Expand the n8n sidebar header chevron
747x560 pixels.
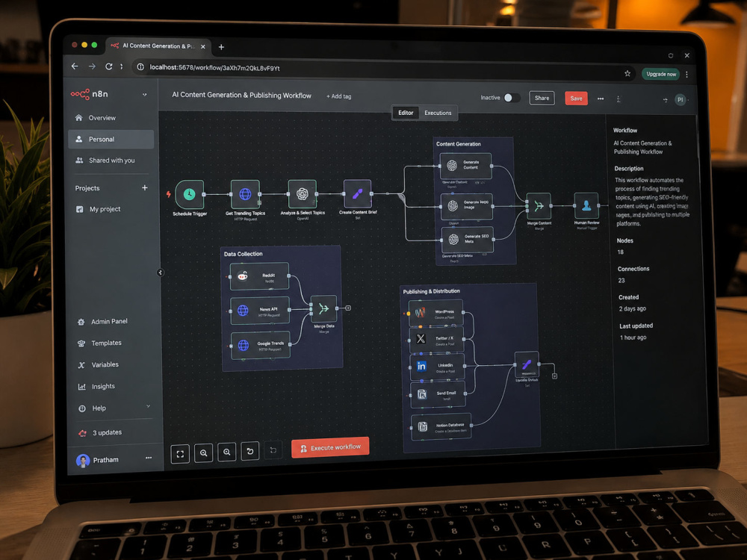[144, 95]
